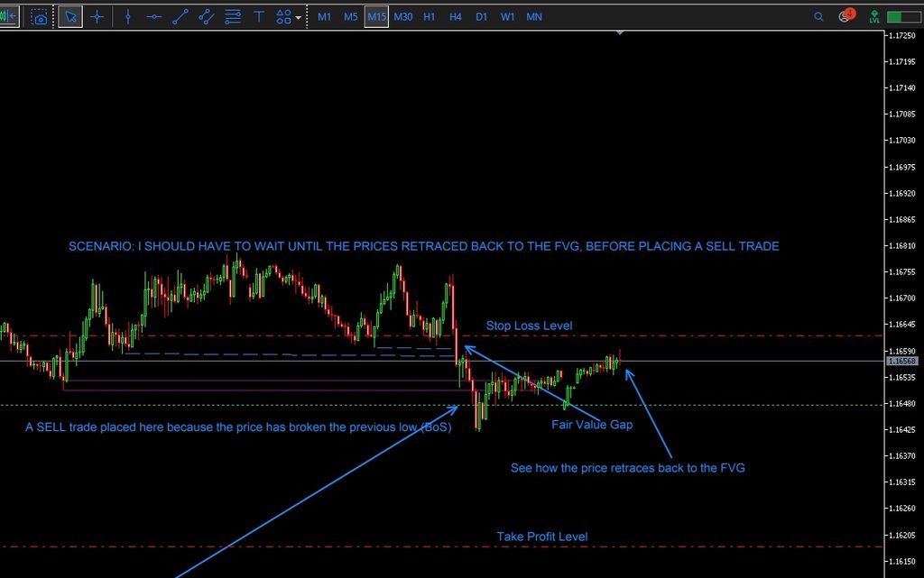Screen dimensions: 924x578
Task: Select the equidistant channel tool
Action: (x=207, y=17)
